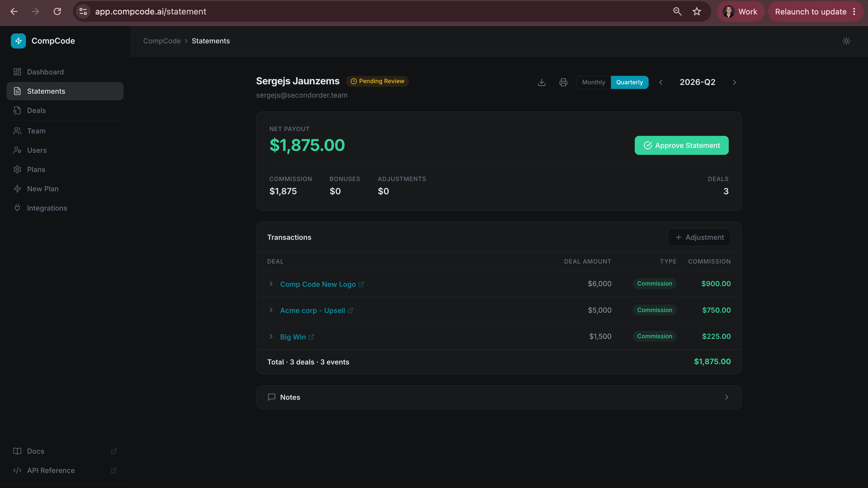The image size is (868, 488).
Task: Go to the previous quarter arrow
Action: tap(661, 82)
